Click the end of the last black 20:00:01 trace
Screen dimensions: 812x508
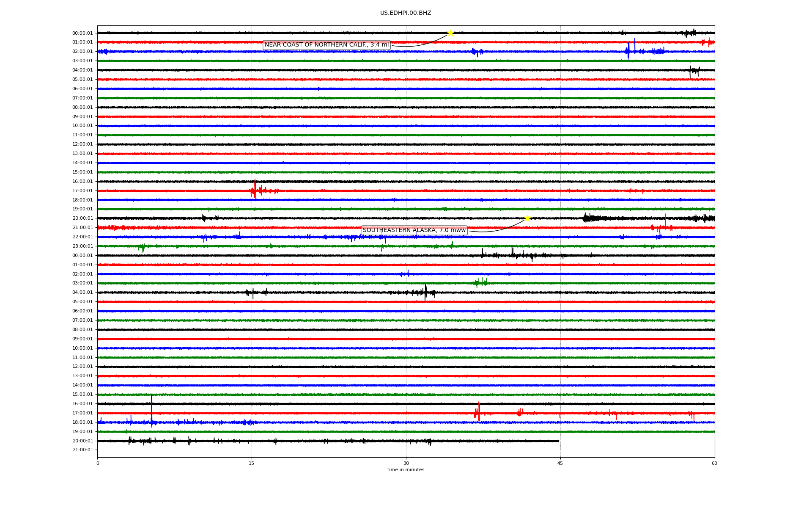pos(558,441)
